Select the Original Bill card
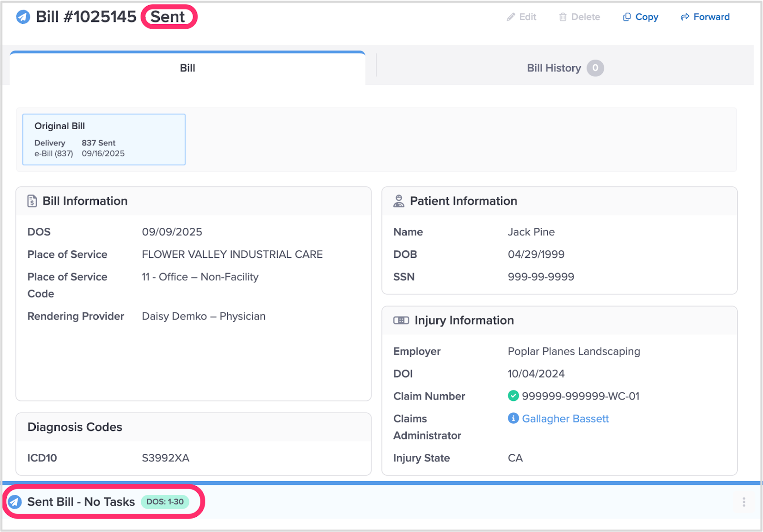Image resolution: width=763 pixels, height=532 pixels. [104, 139]
